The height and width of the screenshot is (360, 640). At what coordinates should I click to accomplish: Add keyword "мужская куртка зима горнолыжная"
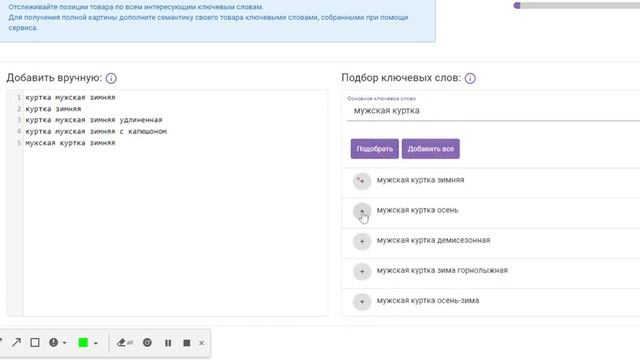point(362,271)
